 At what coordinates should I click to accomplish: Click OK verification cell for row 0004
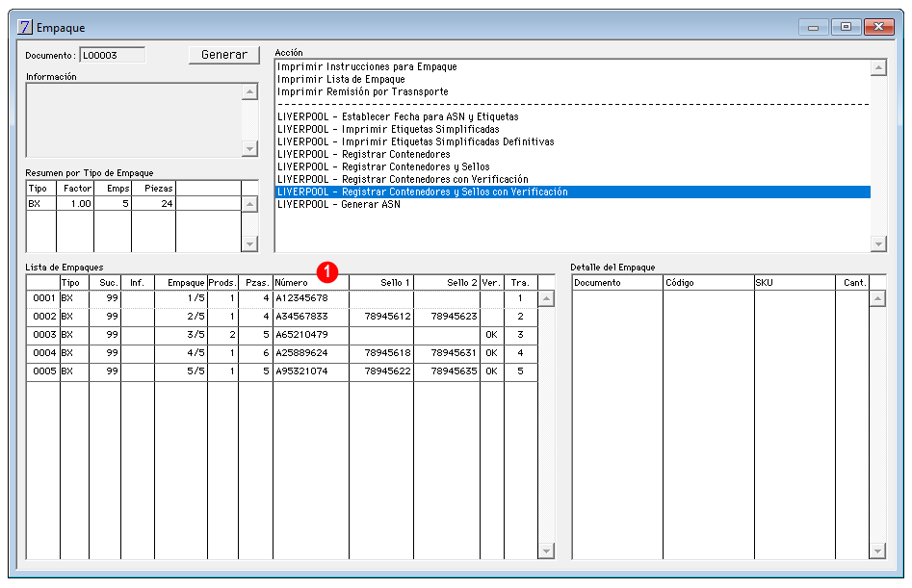tap(491, 352)
